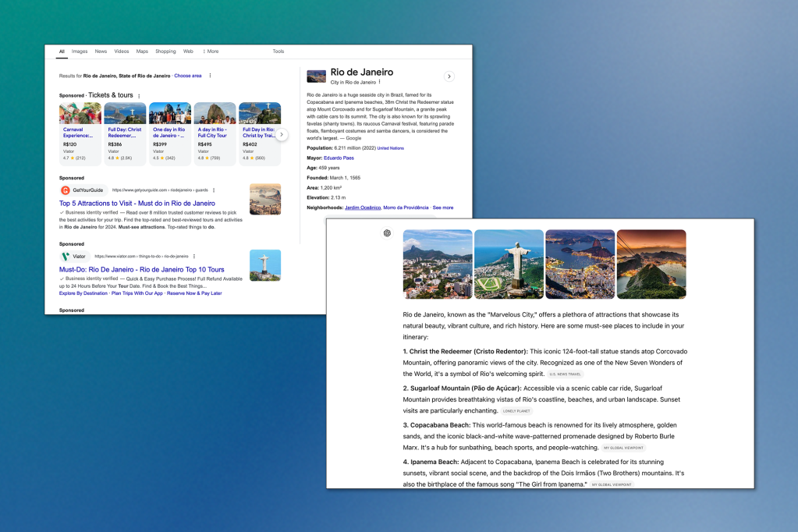Click the source chip after Copacabana Beach paragraph

(623, 448)
